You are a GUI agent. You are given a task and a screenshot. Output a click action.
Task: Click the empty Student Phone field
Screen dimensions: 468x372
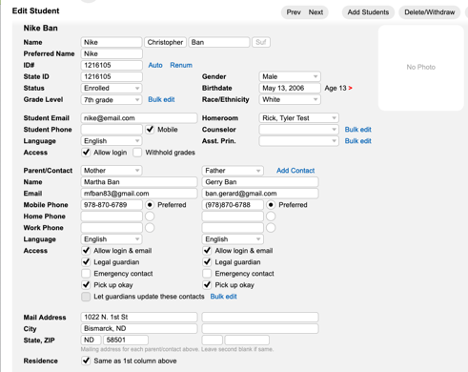tap(111, 129)
